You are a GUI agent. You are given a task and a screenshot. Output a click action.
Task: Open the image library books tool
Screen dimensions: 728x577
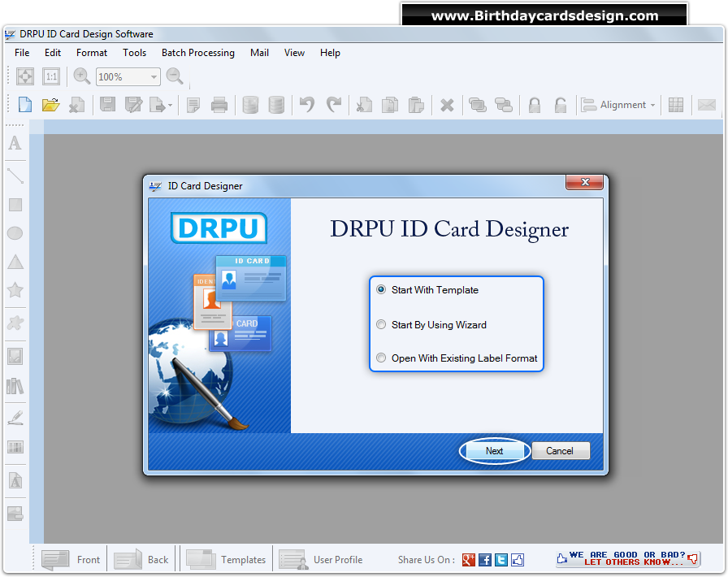[15, 386]
